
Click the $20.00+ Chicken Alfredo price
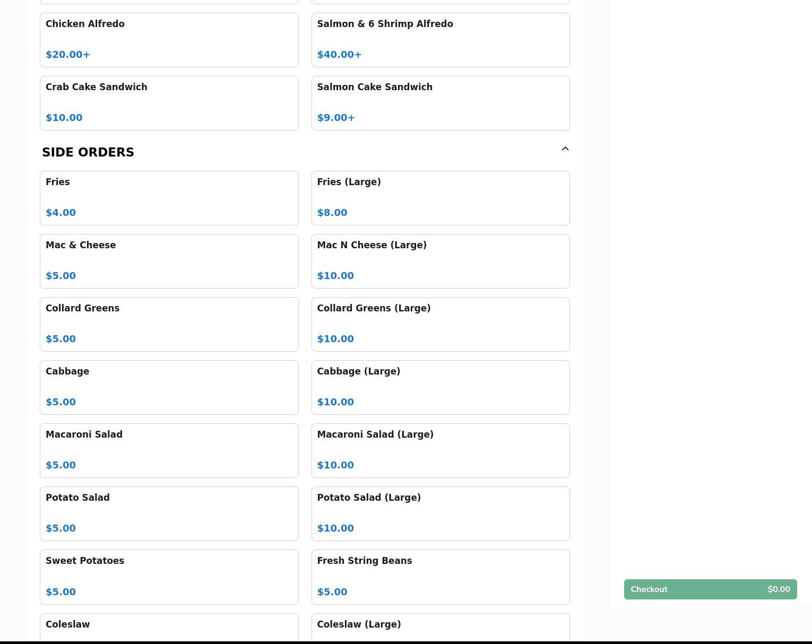coord(68,55)
